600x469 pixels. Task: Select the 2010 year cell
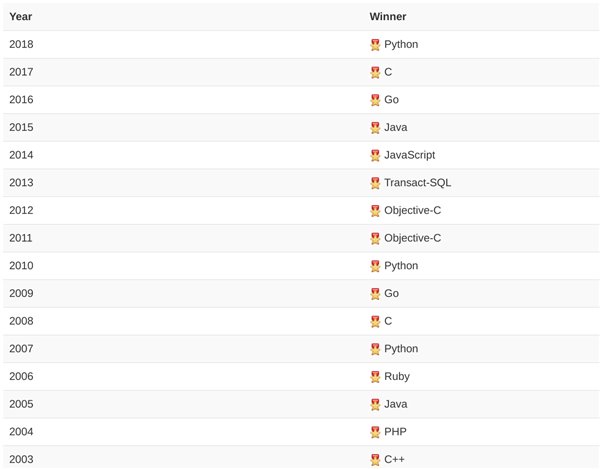[21, 265]
